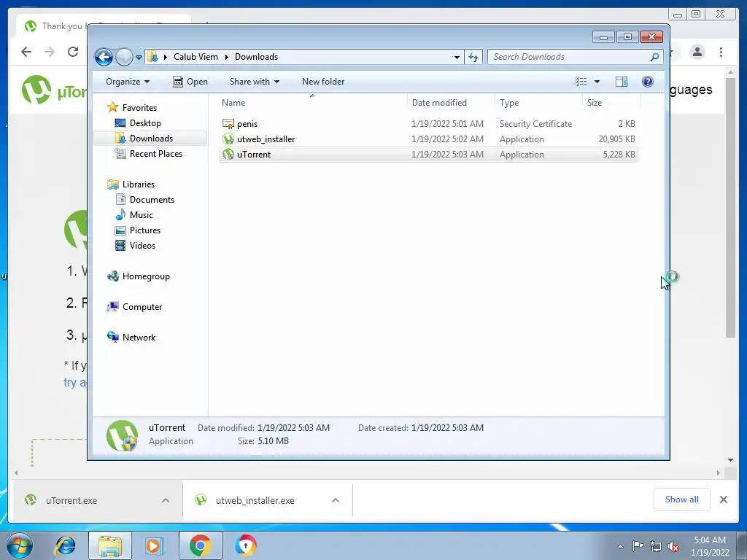
Task: Click Show all downloads button
Action: point(682,499)
